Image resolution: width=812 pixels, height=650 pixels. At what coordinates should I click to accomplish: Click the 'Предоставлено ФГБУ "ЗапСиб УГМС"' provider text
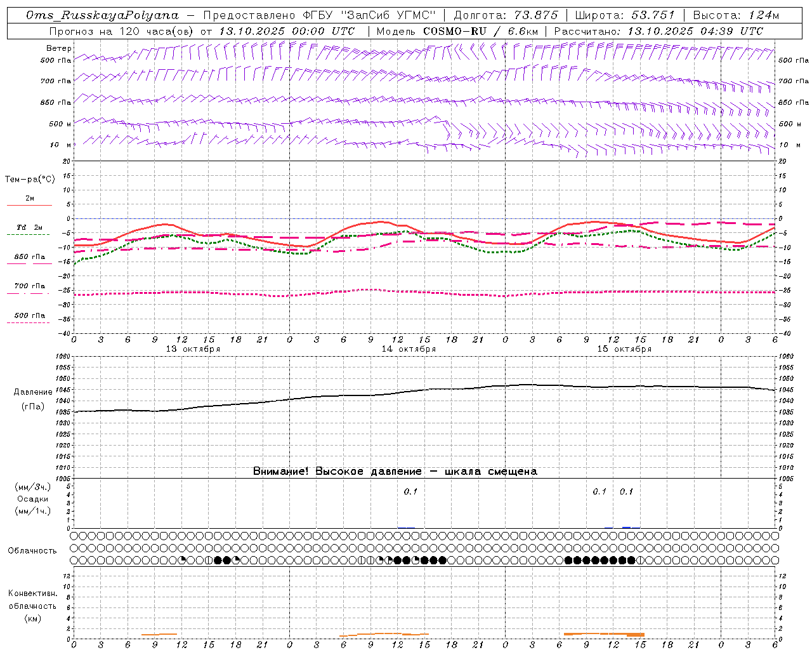320,15
